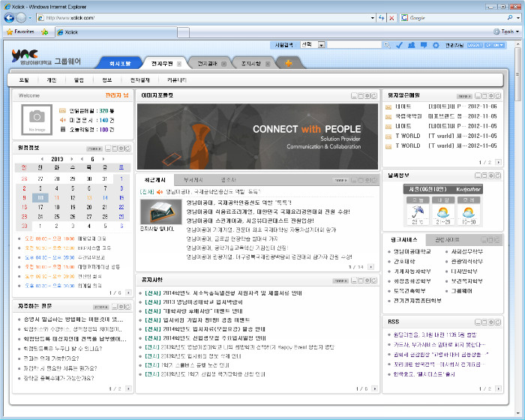
Task: Click the groupware search input field
Action: point(354,45)
